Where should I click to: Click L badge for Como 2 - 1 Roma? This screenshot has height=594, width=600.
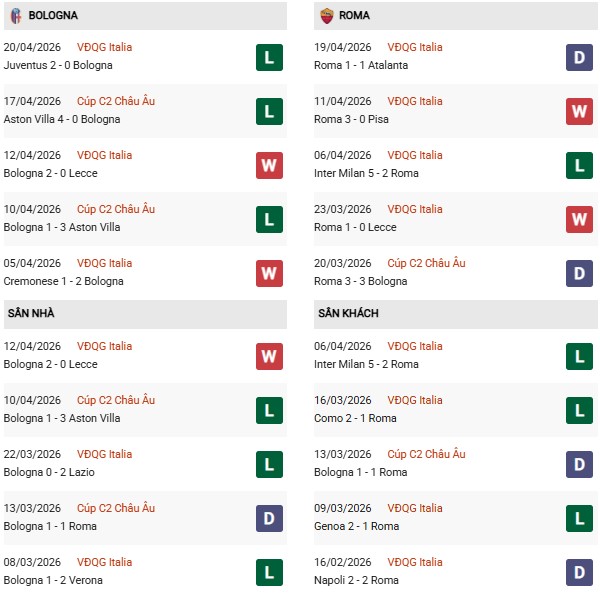click(x=580, y=410)
